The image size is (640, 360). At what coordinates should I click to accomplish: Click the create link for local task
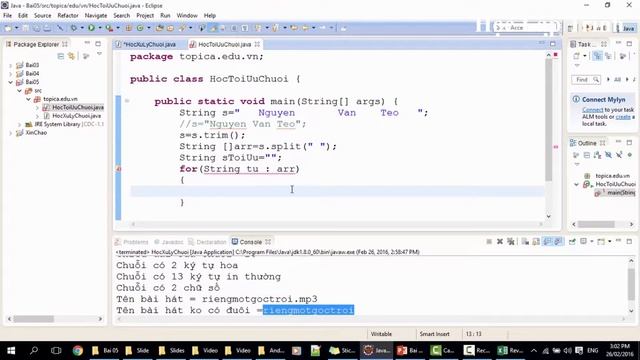(623, 117)
